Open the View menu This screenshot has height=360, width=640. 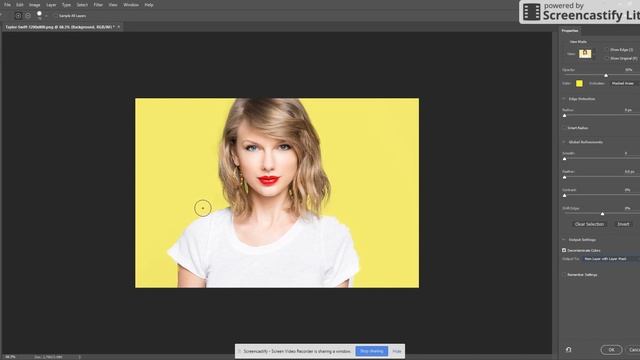pos(113,5)
